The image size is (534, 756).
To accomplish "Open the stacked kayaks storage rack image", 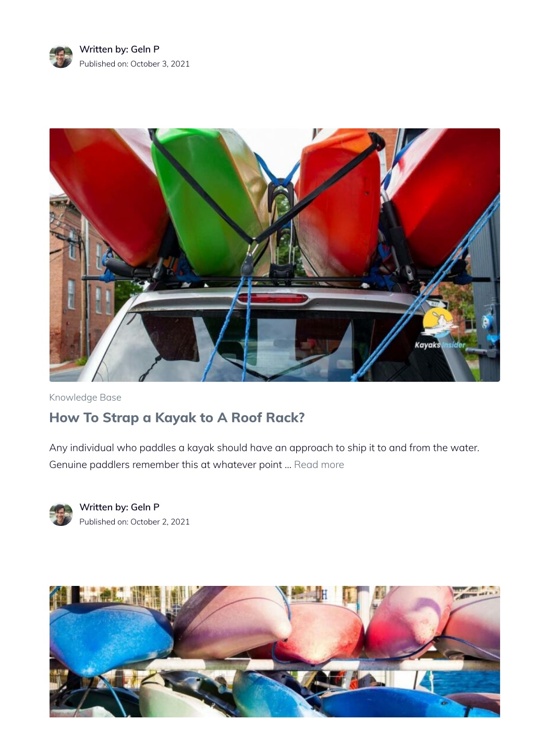I will tap(275, 652).
